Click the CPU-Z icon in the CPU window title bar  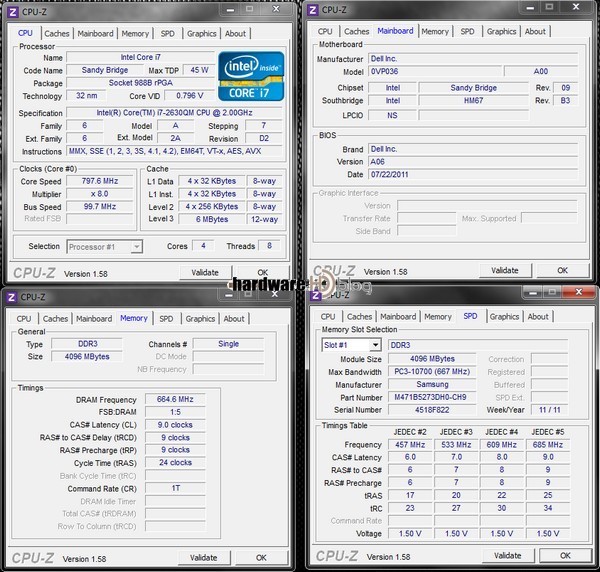coord(12,10)
